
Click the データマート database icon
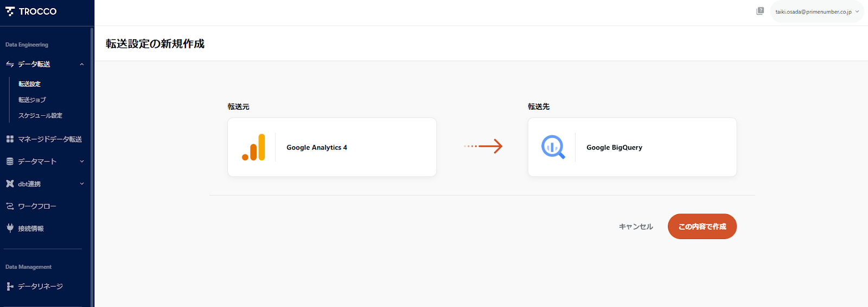point(10,161)
